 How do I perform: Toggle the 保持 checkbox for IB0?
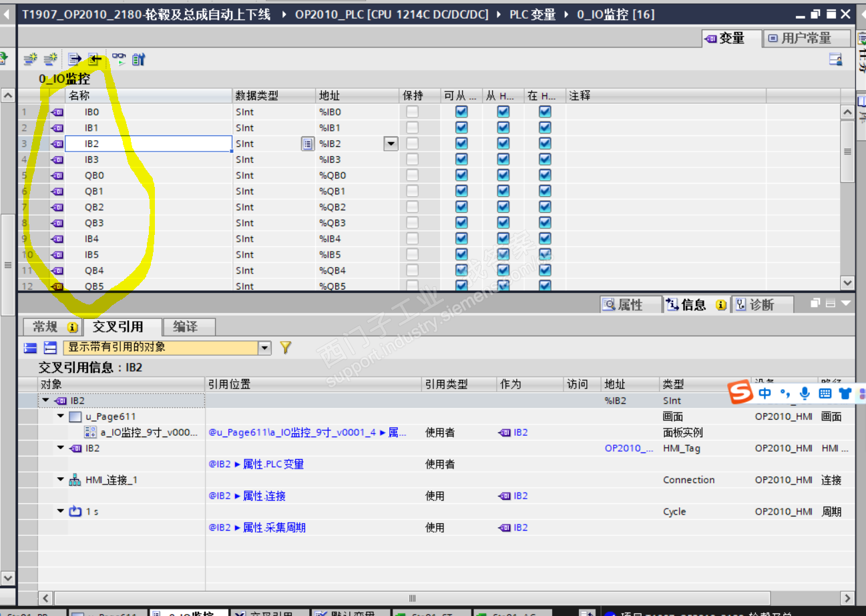click(x=413, y=112)
